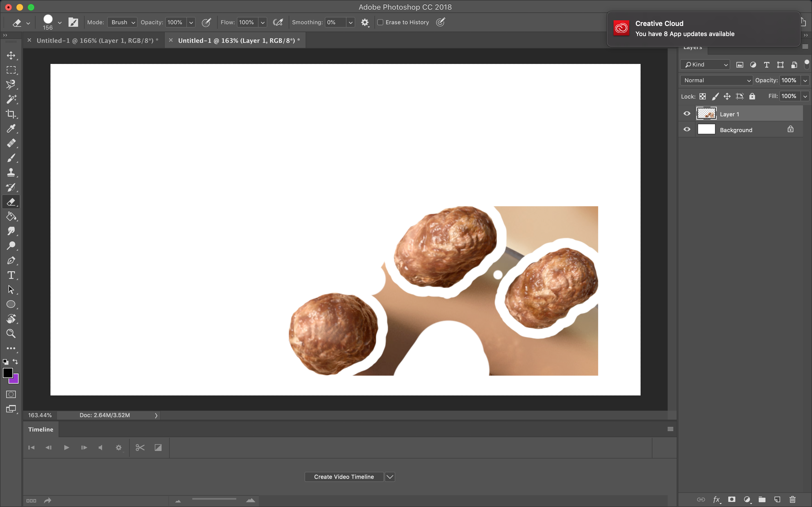Click the delete layer trash icon
812x507 pixels.
click(793, 500)
